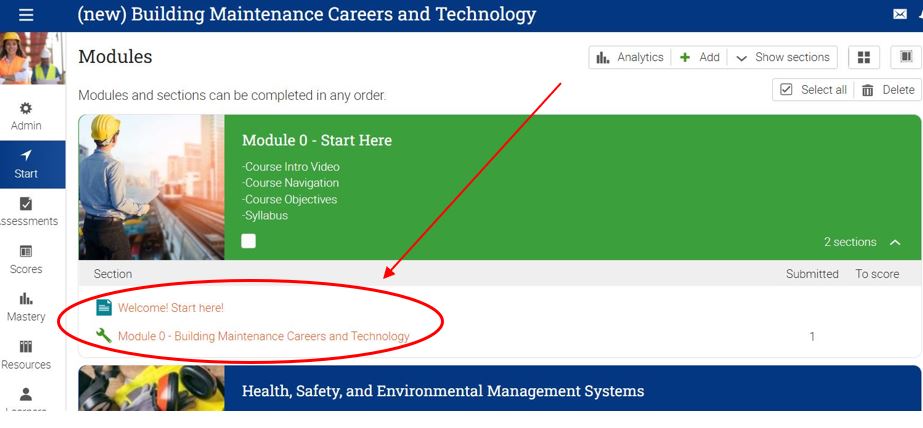
Task: Click the wrench icon beside Module 0 section
Action: pos(103,336)
